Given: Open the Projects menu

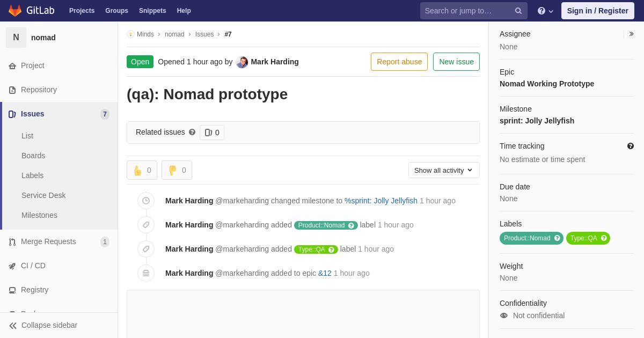Looking at the screenshot, I should (x=82, y=11).
